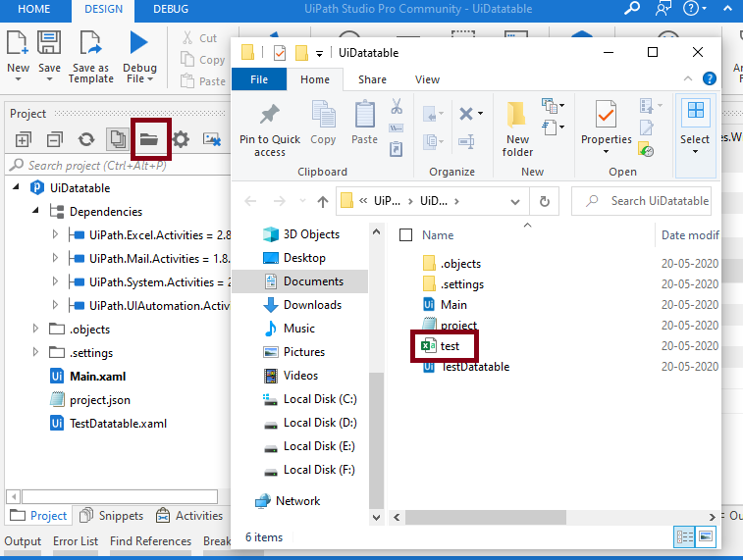The height and width of the screenshot is (560, 743).
Task: Select Main file in Explorer list
Action: click(x=453, y=305)
